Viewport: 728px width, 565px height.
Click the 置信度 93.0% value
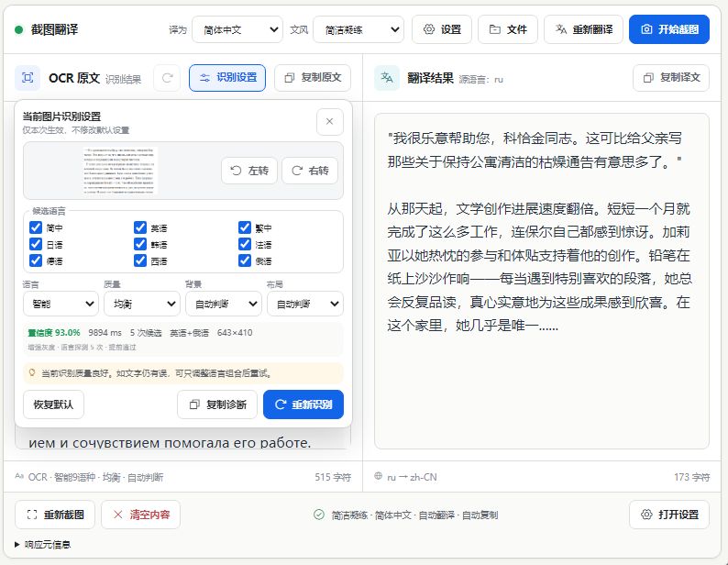54,333
